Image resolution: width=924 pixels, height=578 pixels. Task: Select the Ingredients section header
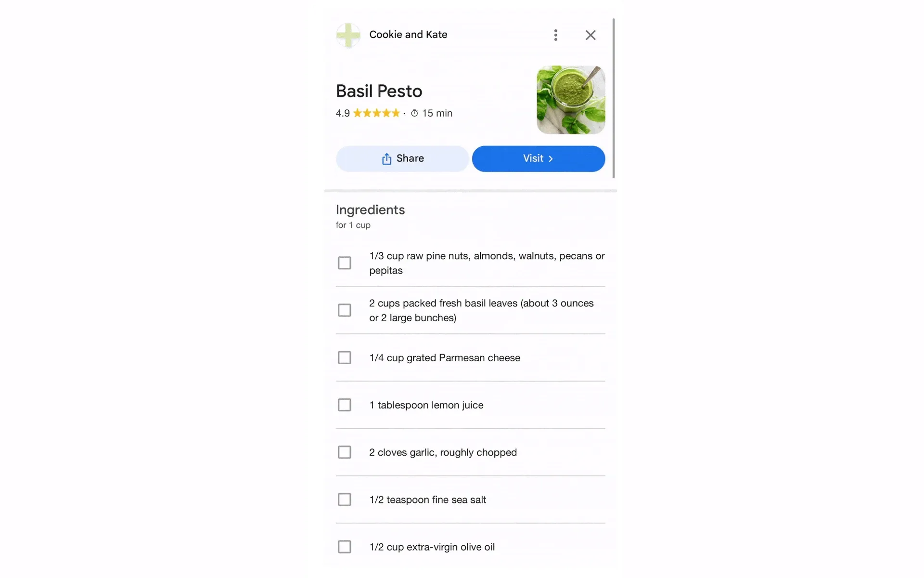pyautogui.click(x=371, y=209)
